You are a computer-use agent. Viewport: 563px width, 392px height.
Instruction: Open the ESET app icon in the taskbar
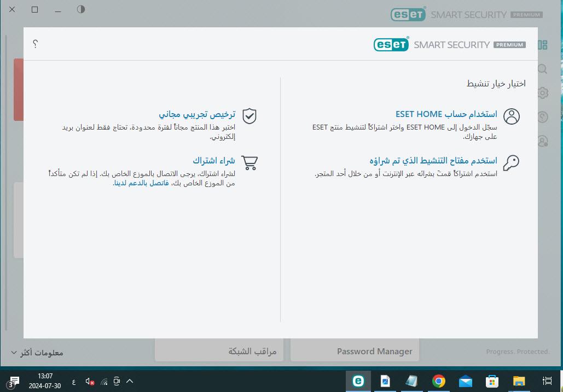pyautogui.click(x=358, y=381)
